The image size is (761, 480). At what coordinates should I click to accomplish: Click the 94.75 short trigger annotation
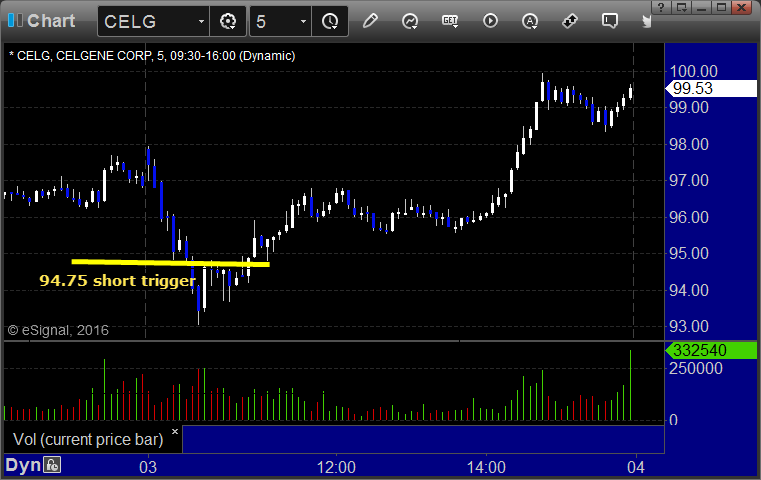(x=117, y=281)
